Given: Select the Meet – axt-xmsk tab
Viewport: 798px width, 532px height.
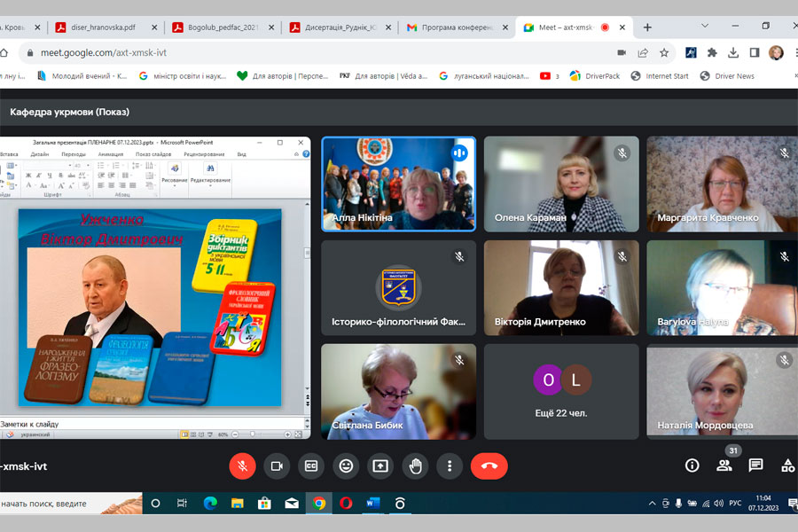Looking at the screenshot, I should click(x=574, y=27).
